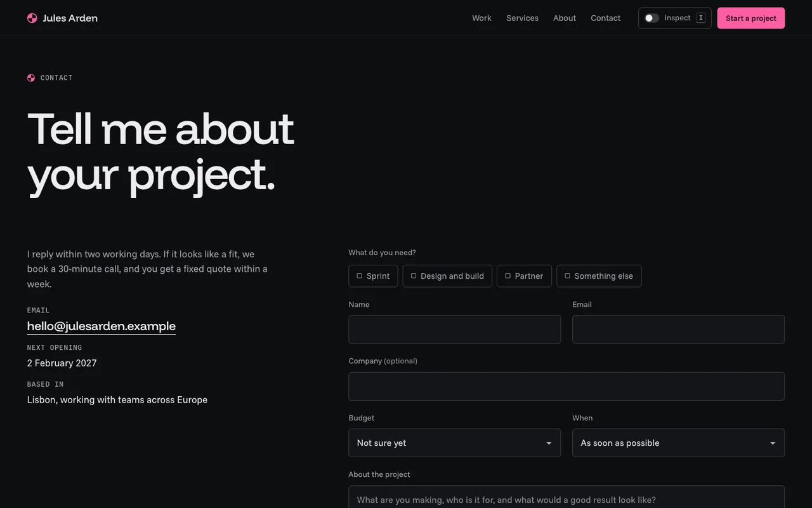
Task: Go to Services in the navigation
Action: (x=522, y=18)
